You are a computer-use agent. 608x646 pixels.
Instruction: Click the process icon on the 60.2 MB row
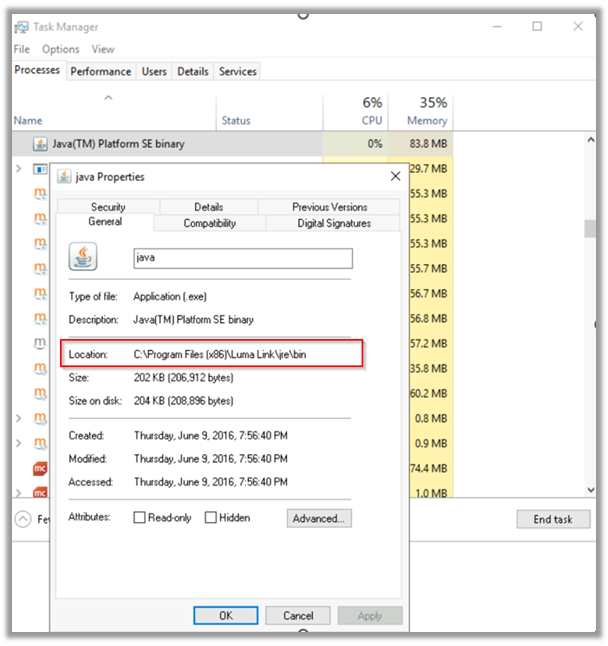pos(40,393)
